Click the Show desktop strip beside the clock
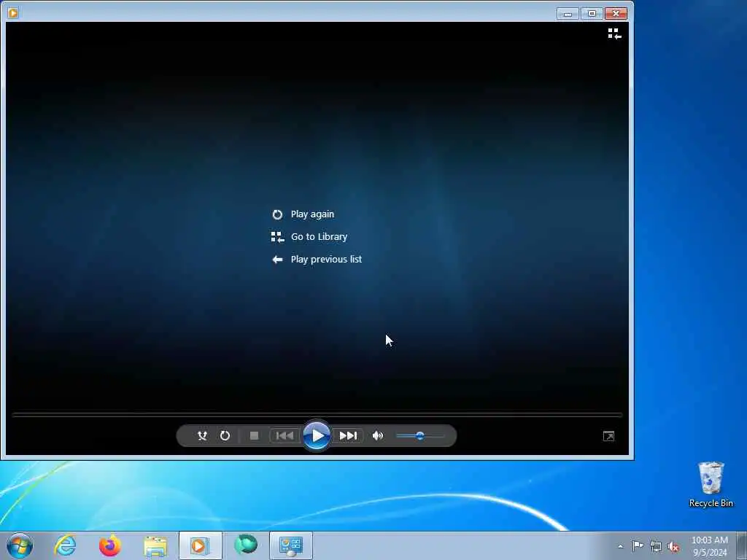Viewport: 747px width, 560px height. pyautogui.click(x=741, y=545)
